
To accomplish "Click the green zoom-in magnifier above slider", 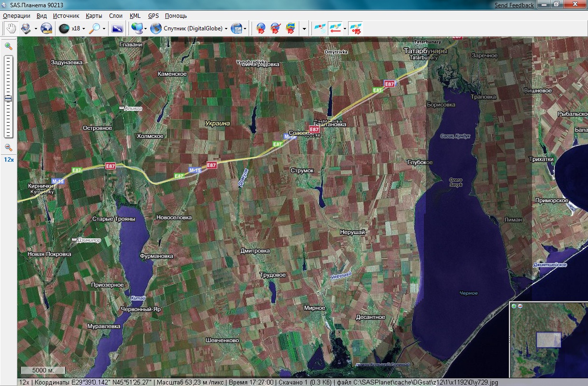I will [x=8, y=46].
